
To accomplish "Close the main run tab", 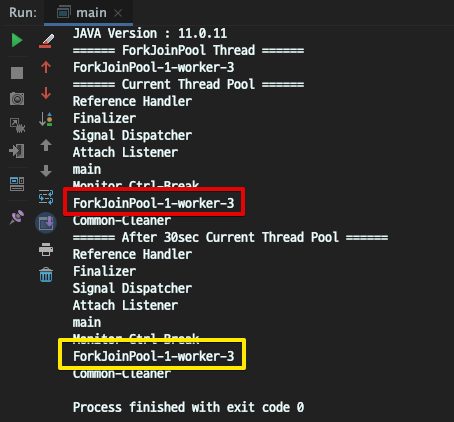I will point(118,13).
